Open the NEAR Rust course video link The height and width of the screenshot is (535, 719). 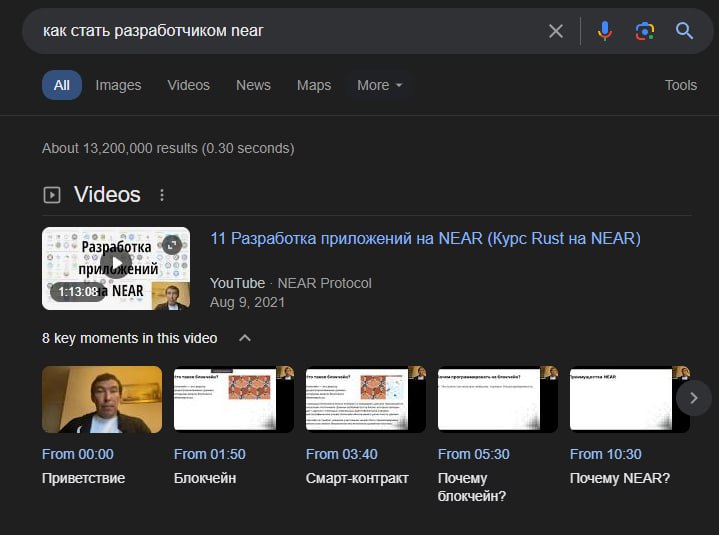[x=425, y=238]
